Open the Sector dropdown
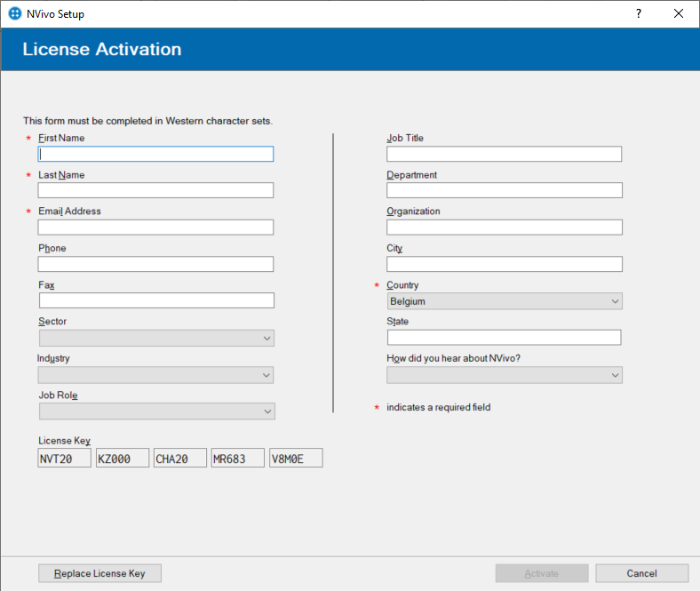The width and height of the screenshot is (700, 591). (156, 339)
